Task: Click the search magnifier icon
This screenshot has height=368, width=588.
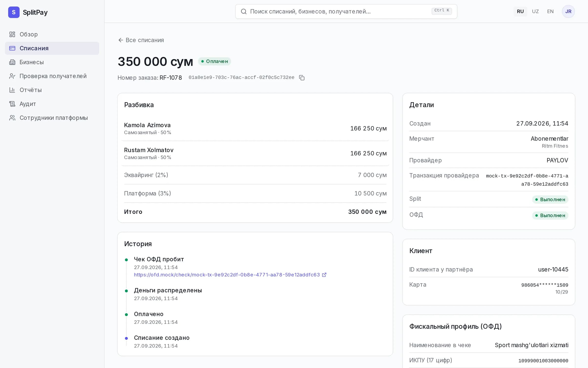Action: [244, 12]
